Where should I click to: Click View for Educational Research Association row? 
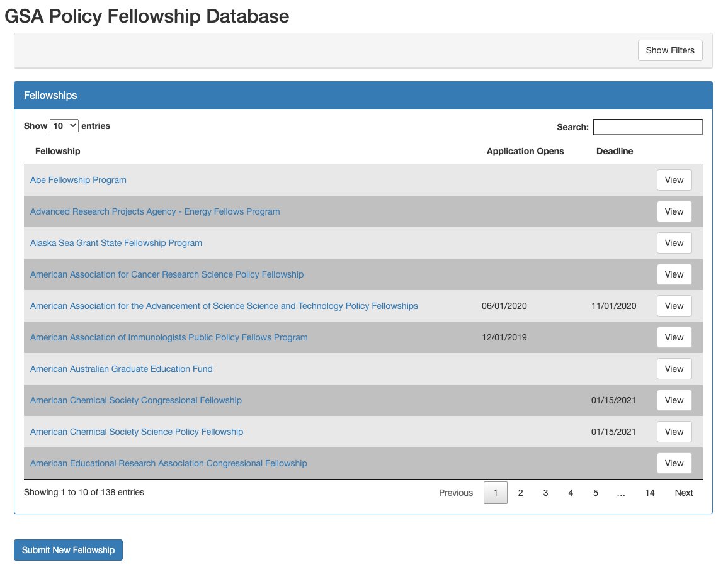tap(674, 464)
